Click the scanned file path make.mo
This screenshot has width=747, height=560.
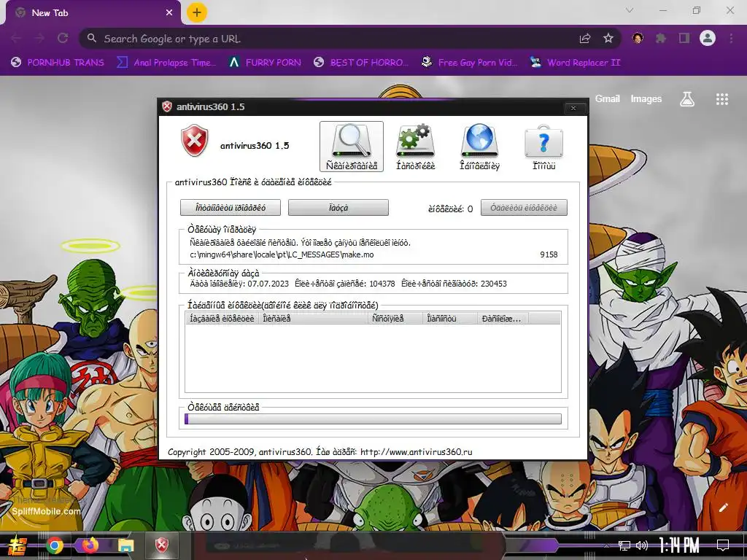click(x=282, y=254)
